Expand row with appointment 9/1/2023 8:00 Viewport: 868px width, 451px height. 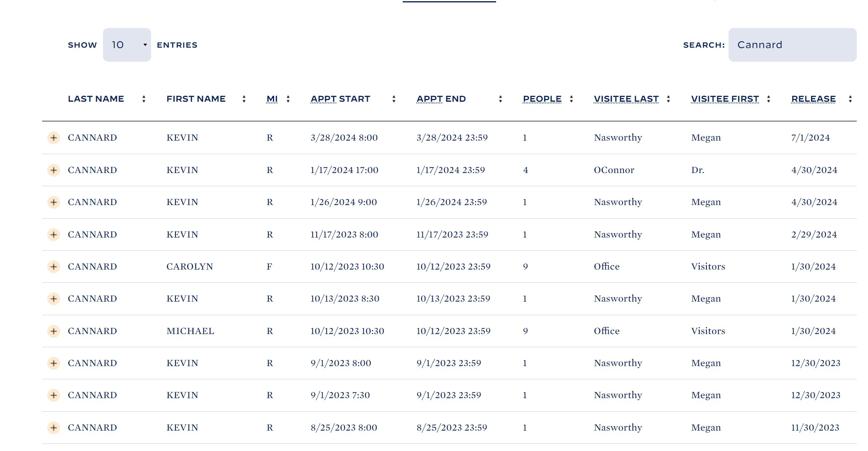click(53, 363)
